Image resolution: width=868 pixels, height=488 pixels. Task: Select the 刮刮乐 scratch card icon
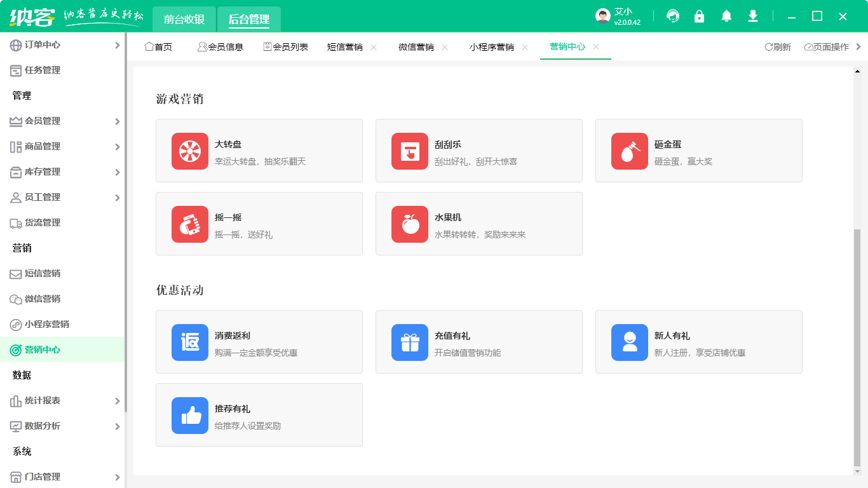409,151
